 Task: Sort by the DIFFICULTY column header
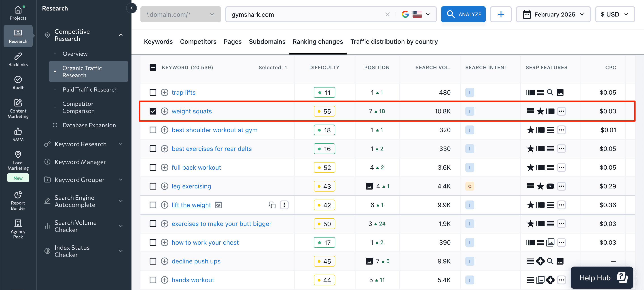point(324,67)
